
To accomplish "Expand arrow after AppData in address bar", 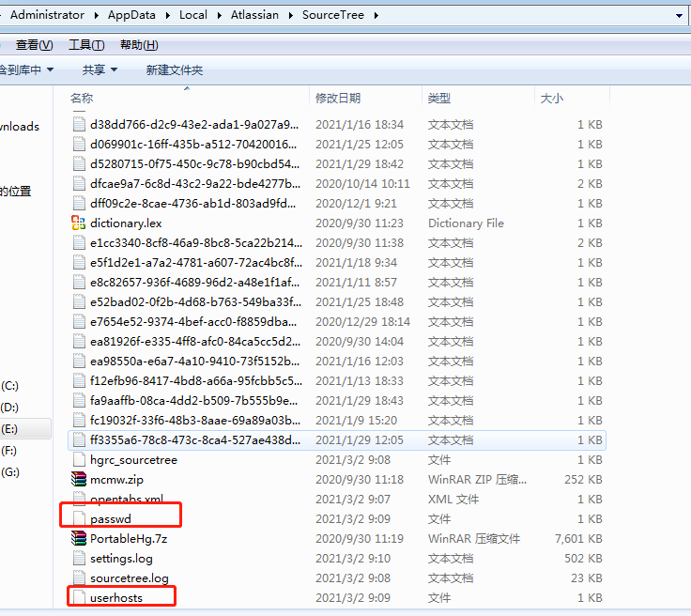I will (167, 15).
